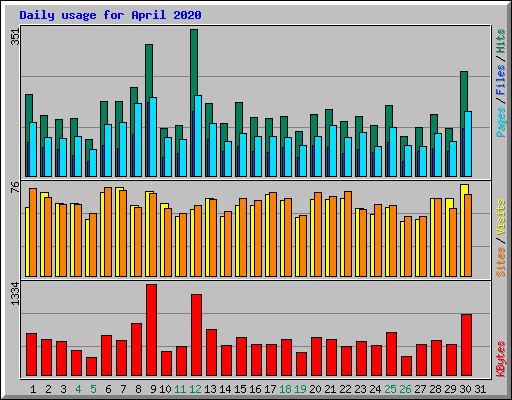Click the 351 axis maximum label
The width and height of the screenshot is (512, 400).
coord(15,37)
